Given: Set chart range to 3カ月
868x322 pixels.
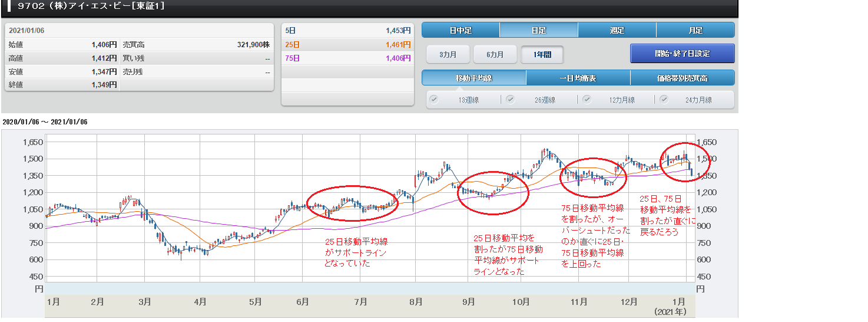Looking at the screenshot, I should click(x=447, y=54).
